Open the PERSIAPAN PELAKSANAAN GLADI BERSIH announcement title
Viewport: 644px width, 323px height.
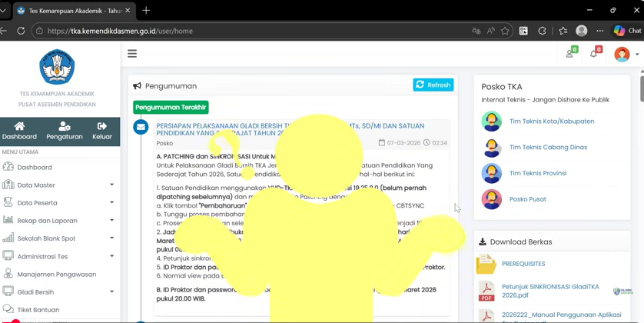[290, 129]
